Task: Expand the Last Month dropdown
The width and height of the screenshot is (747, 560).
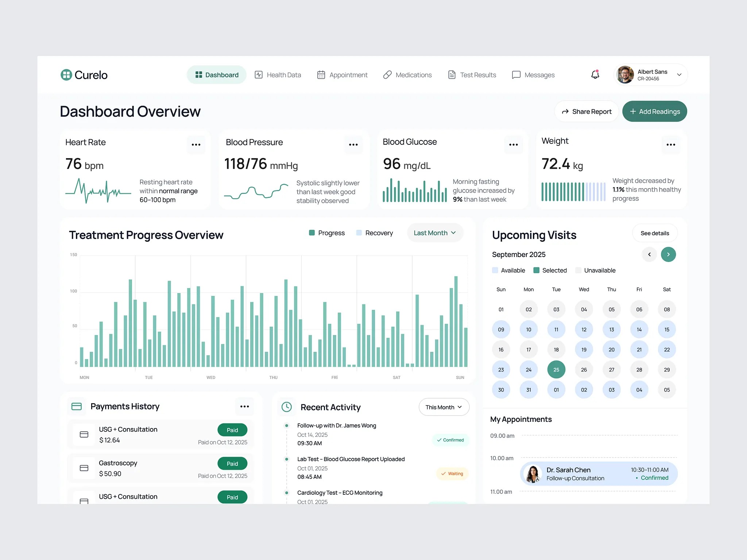Action: [x=435, y=233]
